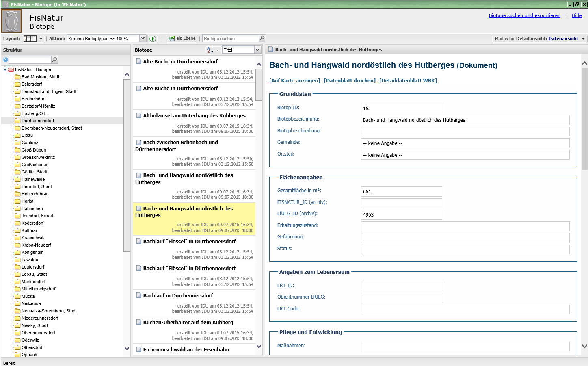Click document icon in detail panel header
Viewport: 588px width, 366px height.
tap(271, 50)
